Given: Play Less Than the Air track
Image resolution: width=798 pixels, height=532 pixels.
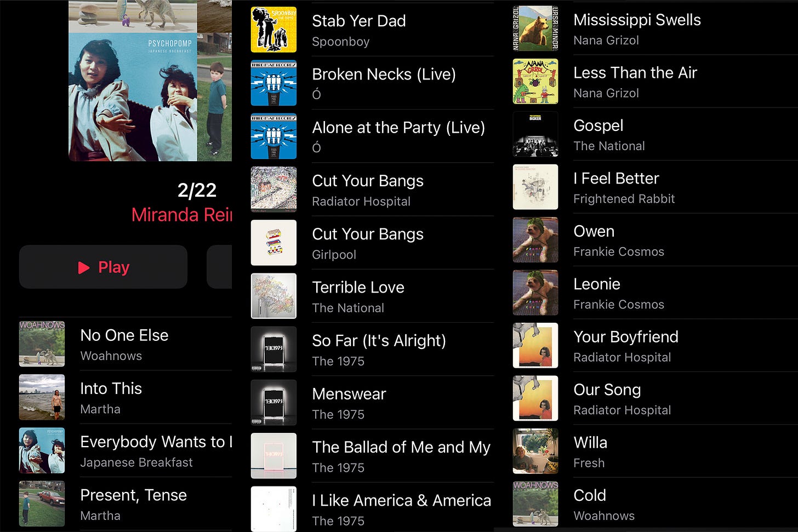Looking at the screenshot, I should (655, 81).
